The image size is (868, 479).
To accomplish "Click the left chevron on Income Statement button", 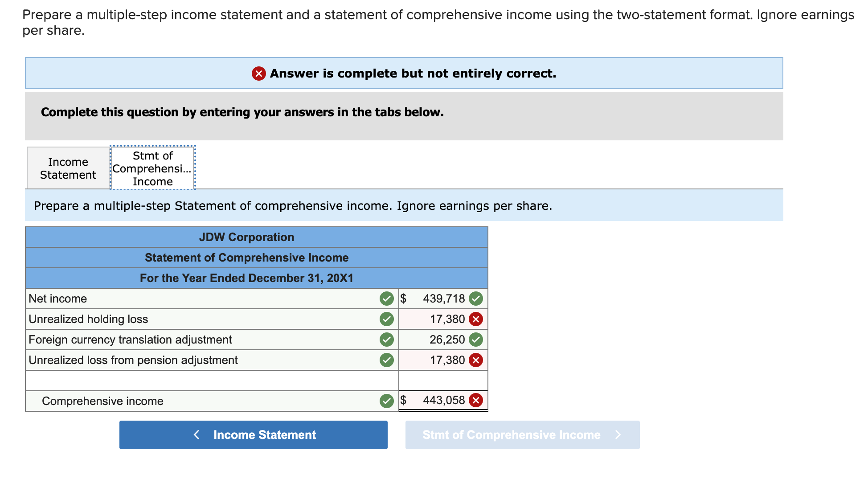I will pos(197,435).
